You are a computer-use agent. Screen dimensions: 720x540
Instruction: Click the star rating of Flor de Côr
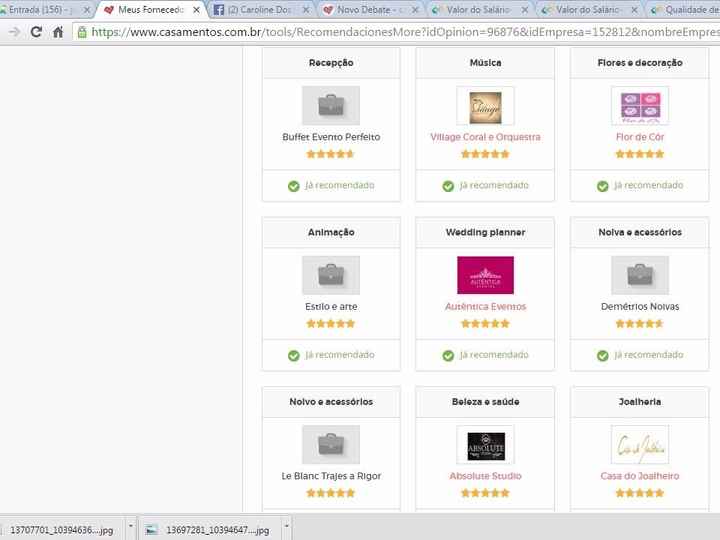pyautogui.click(x=640, y=154)
